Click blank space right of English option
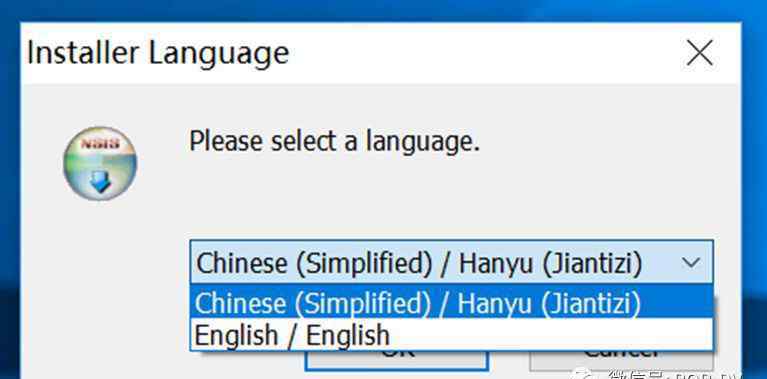Screen dimensions: 767x379 coord(548,334)
